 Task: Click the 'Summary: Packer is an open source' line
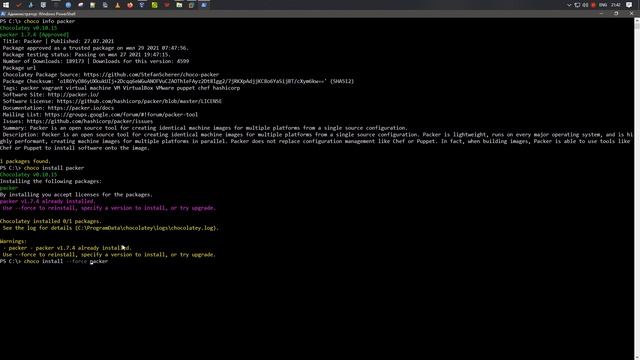(205, 128)
